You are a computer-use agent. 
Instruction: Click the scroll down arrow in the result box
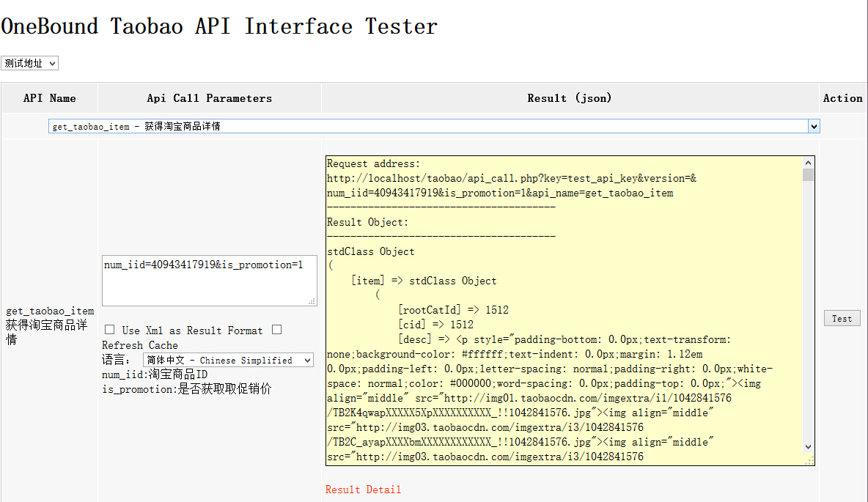[x=808, y=446]
